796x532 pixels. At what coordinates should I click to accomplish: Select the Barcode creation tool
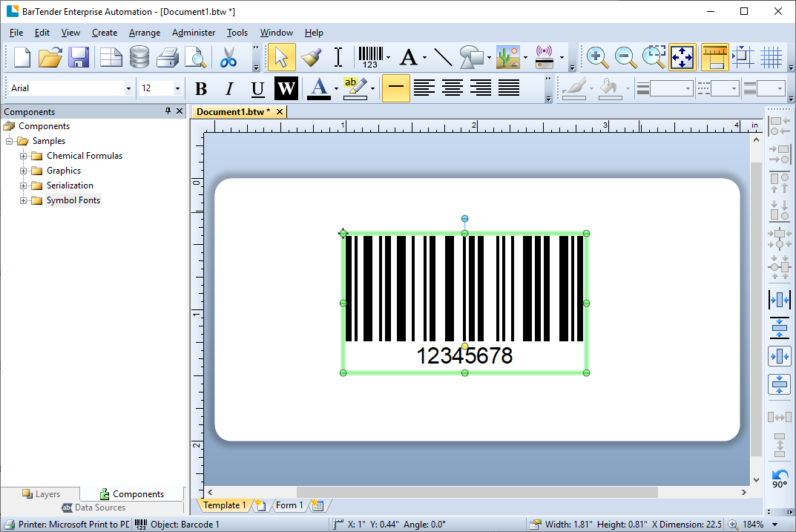click(369, 56)
